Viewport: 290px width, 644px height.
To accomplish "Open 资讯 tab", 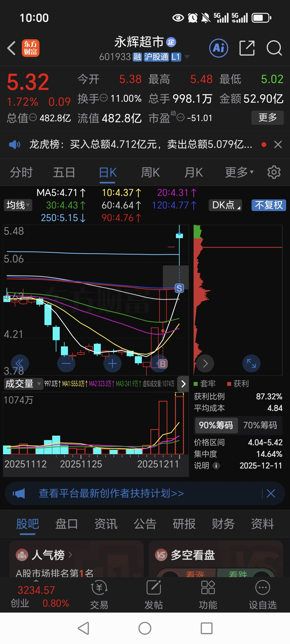I will point(106,524).
